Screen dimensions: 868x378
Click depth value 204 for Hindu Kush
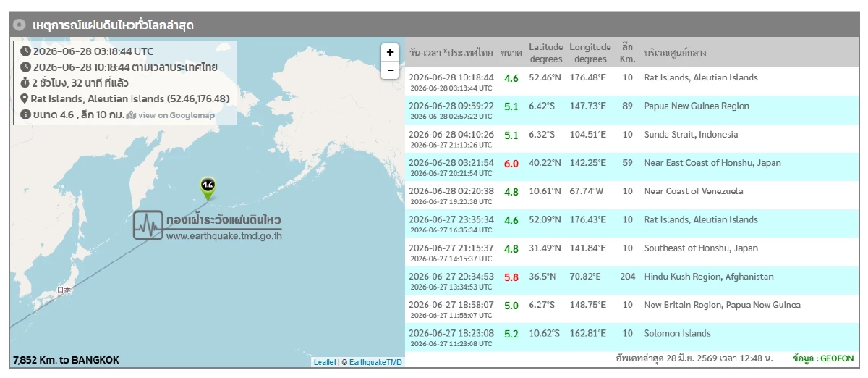[627, 277]
